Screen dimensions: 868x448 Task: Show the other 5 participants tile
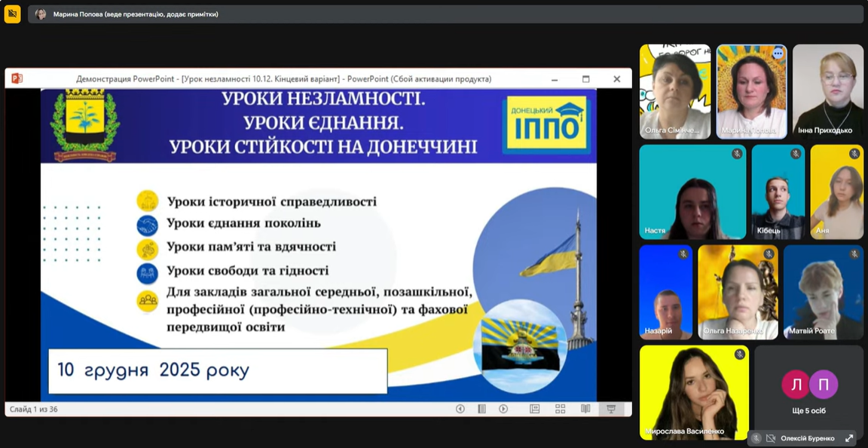pyautogui.click(x=809, y=392)
